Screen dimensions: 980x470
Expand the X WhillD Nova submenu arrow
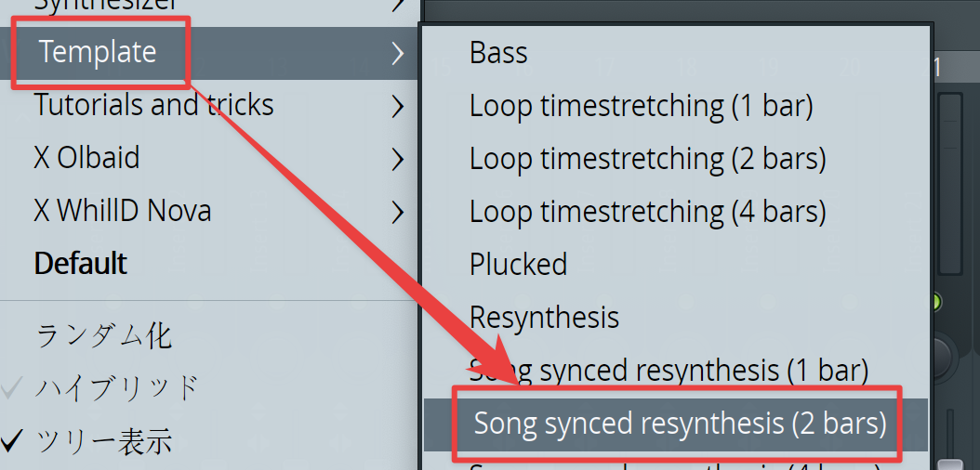[x=398, y=213]
